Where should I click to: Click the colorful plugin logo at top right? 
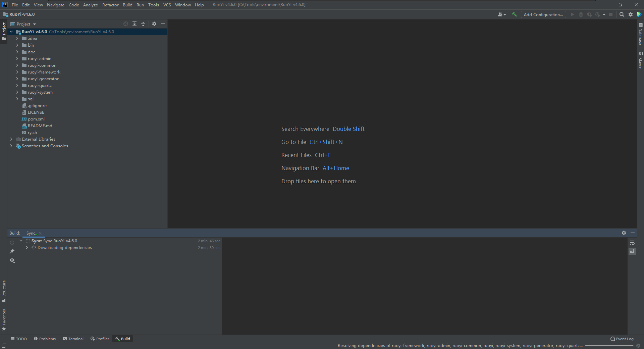point(639,14)
